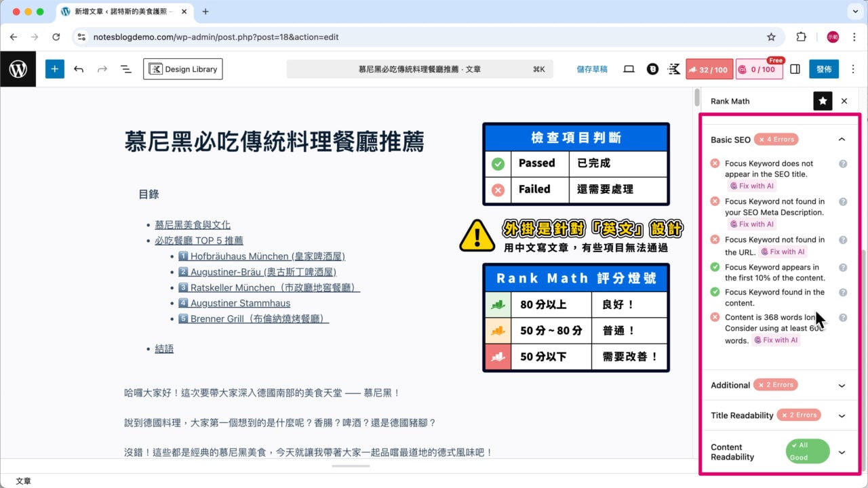Open the block inserter

55,68
